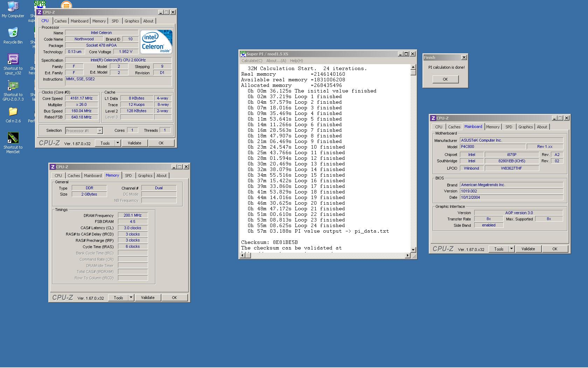Select the CPU tab in the Memory tab window
The width and height of the screenshot is (588, 368).
click(x=58, y=176)
